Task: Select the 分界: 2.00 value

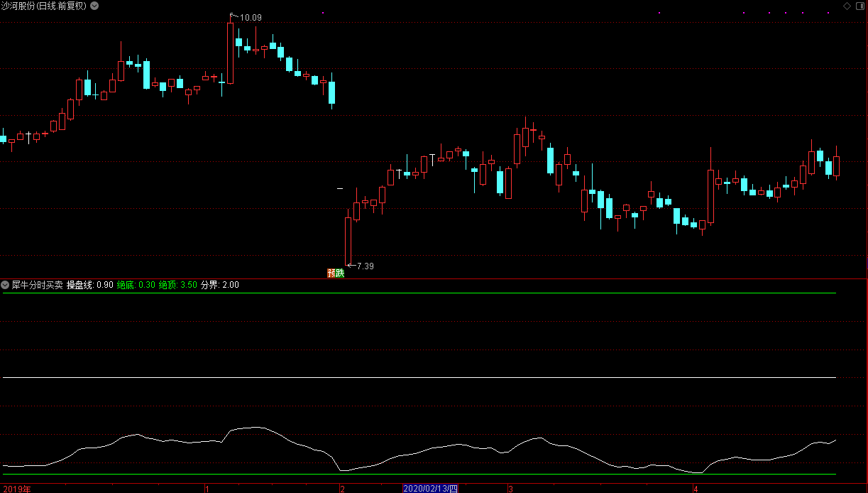Action: point(220,285)
